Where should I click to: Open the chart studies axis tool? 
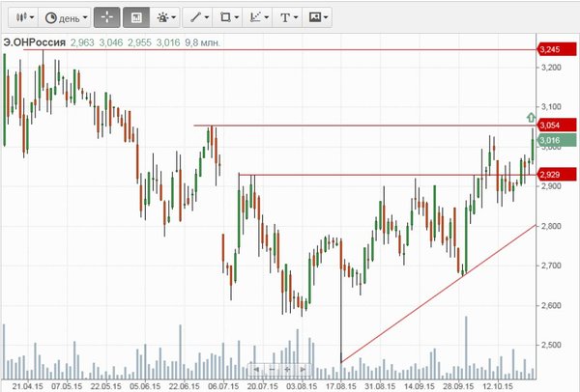258,17
